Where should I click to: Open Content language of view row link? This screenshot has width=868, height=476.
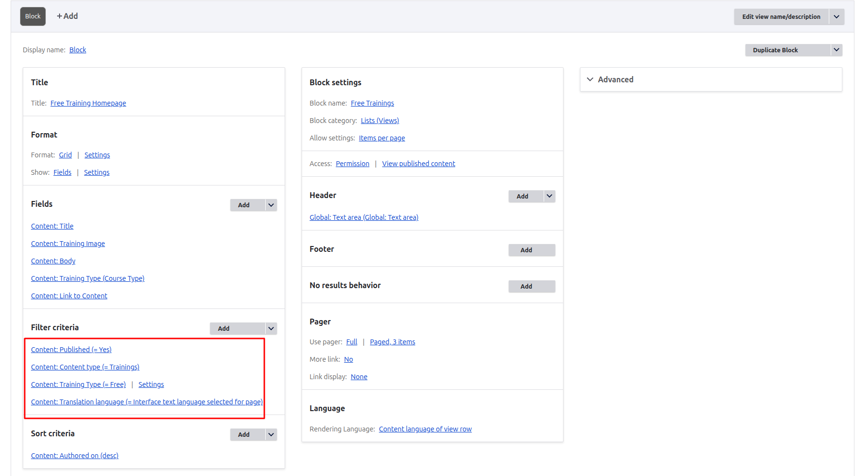click(x=426, y=429)
